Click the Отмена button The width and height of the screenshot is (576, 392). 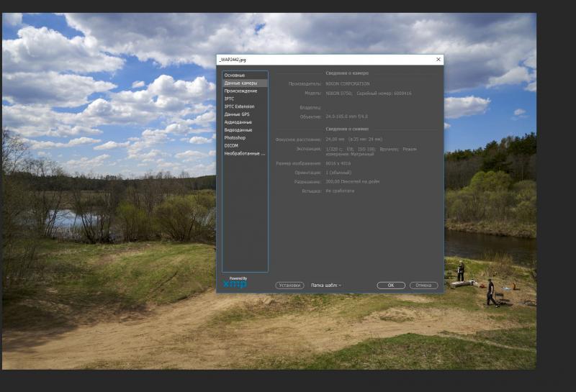(423, 286)
